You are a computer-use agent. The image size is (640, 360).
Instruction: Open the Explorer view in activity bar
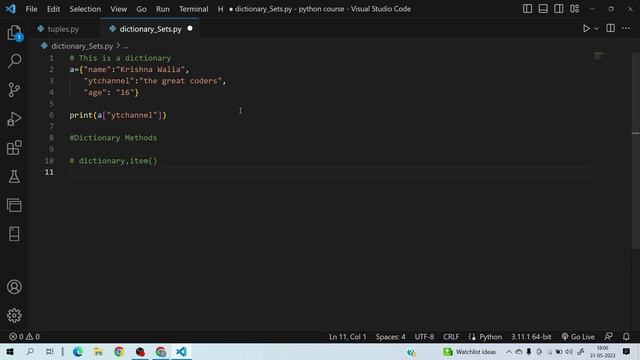tap(14, 33)
